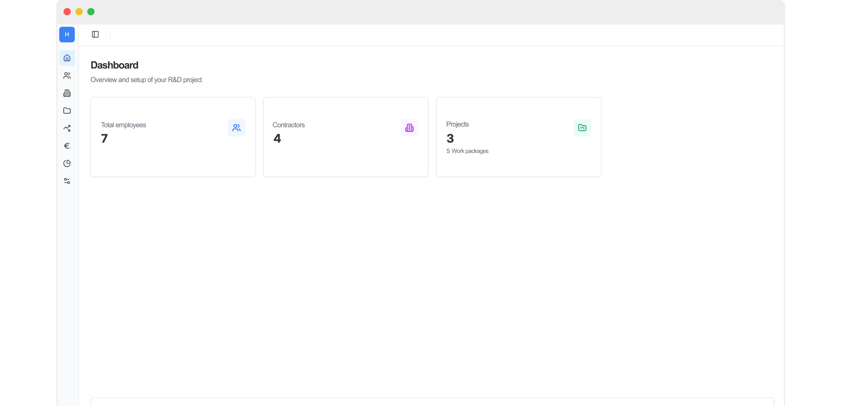
Task: Open the pie chart reports sidebar icon
Action: tap(67, 163)
